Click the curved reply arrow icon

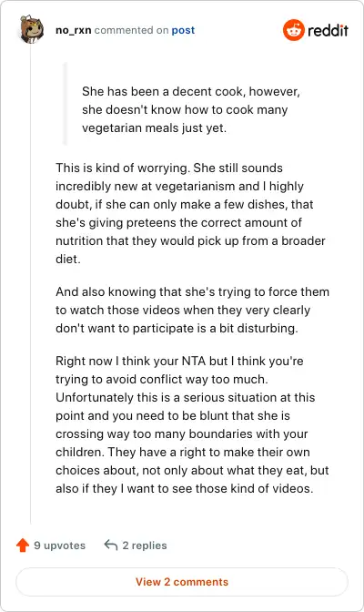coord(111,545)
